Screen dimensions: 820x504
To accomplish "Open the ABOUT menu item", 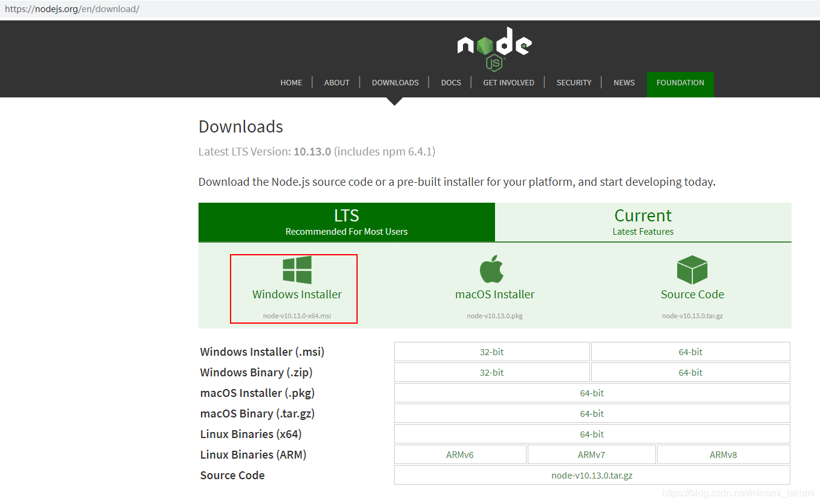I will 337,83.
